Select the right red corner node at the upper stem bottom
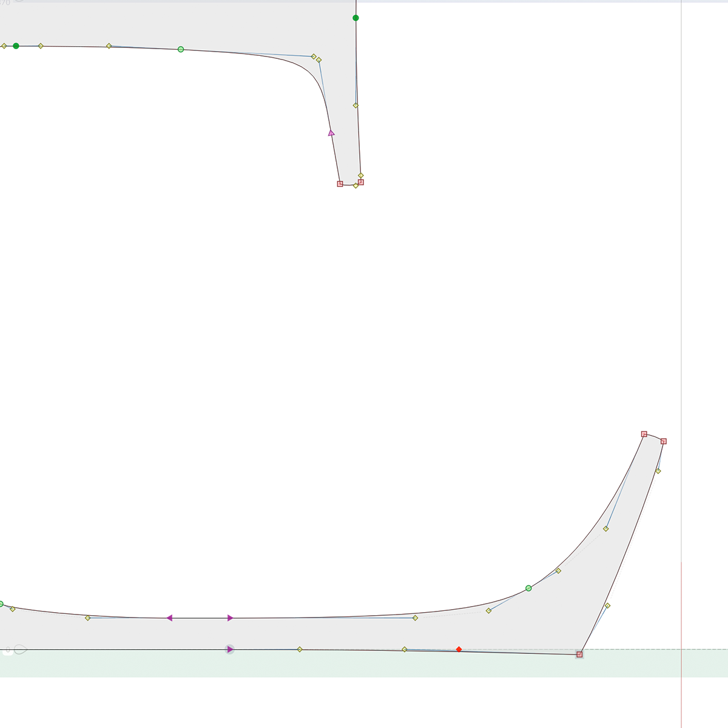Screen dimensions: 728x728 (x=361, y=182)
